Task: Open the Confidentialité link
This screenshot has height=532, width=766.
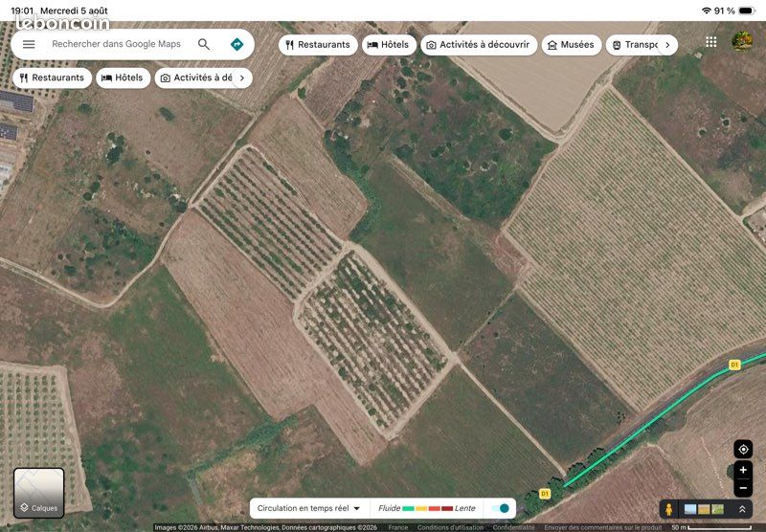Action: tap(513, 527)
